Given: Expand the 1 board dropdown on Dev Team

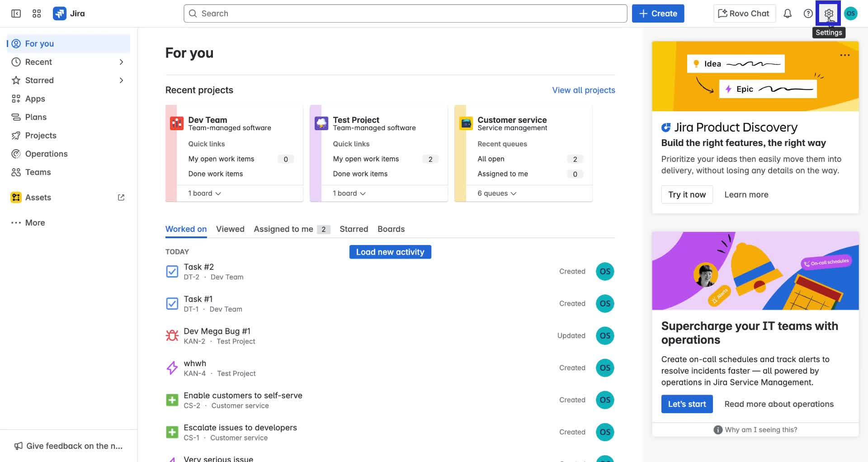Looking at the screenshot, I should 204,193.
